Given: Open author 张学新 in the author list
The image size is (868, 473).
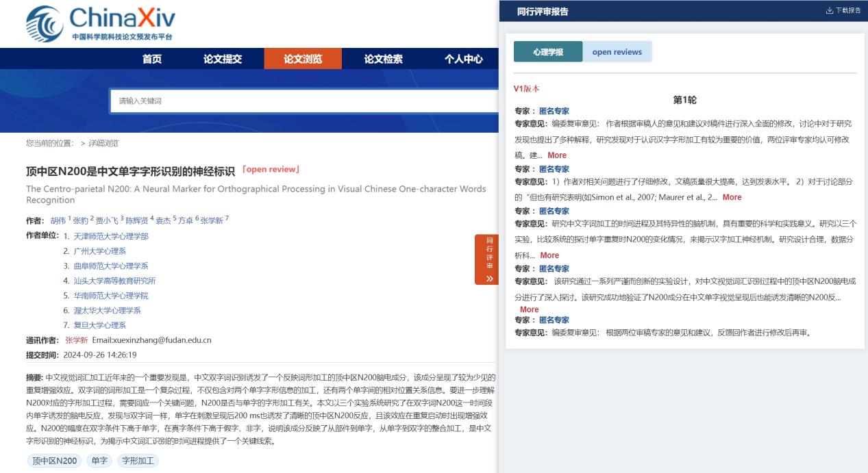Looking at the screenshot, I should pyautogui.click(x=212, y=220).
